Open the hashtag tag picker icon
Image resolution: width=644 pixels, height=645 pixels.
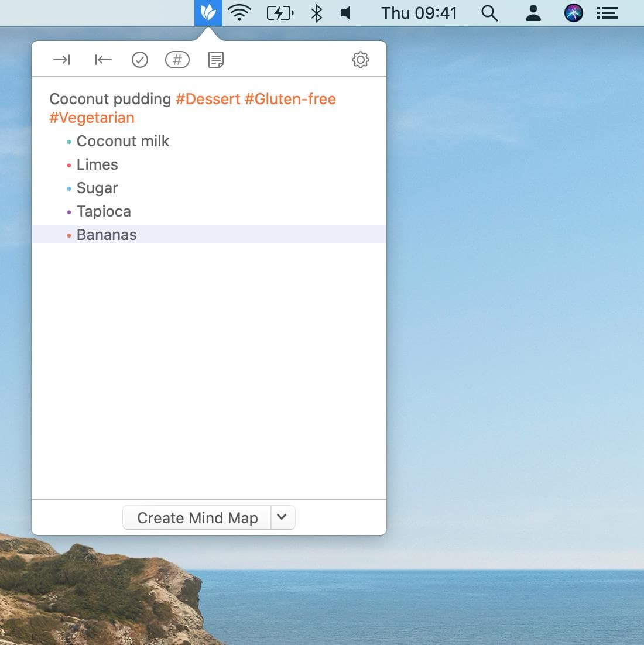pos(177,59)
